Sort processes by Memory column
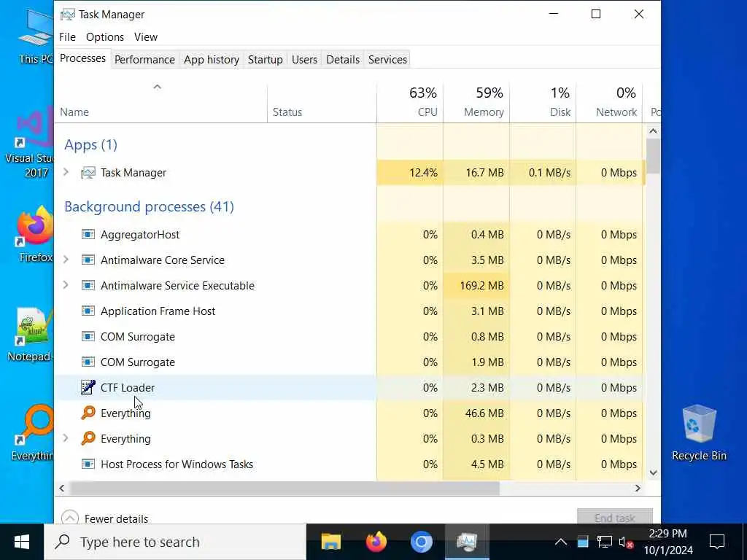This screenshot has height=560, width=747. [x=476, y=103]
